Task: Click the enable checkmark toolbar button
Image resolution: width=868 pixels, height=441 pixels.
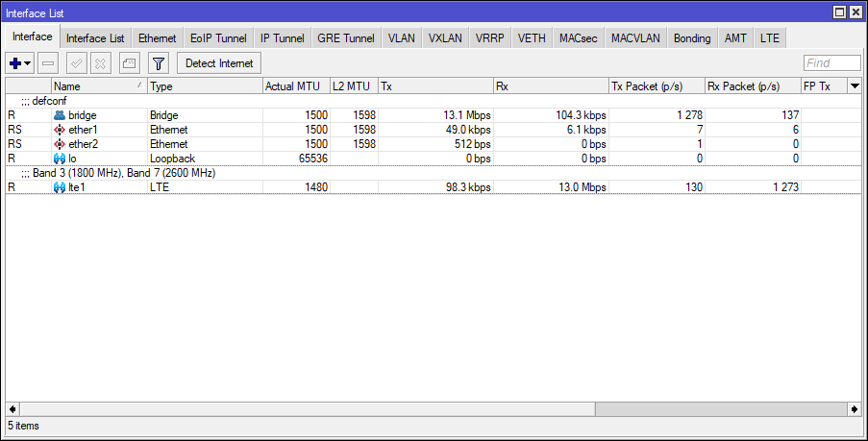Action: coord(76,63)
